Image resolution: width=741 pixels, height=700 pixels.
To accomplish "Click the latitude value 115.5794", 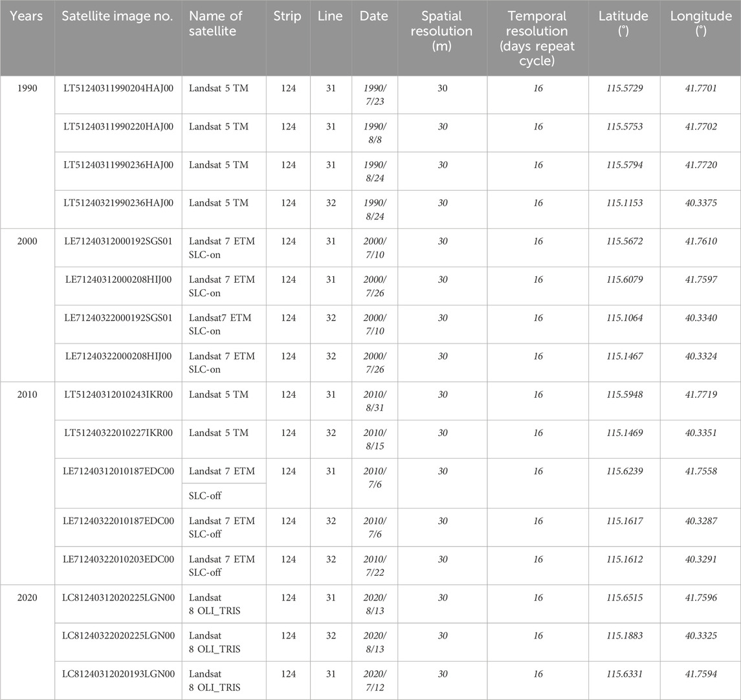I will click(x=625, y=165).
